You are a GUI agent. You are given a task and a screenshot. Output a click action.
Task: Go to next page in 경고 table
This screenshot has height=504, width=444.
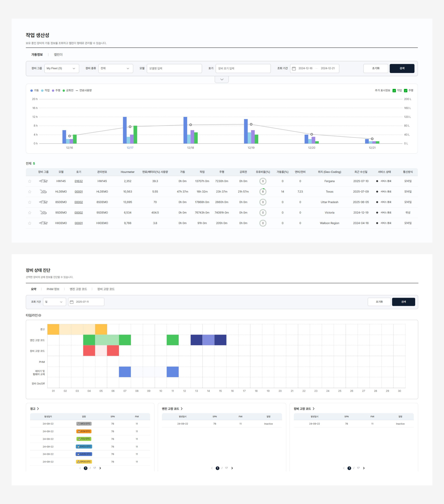(x=100, y=468)
